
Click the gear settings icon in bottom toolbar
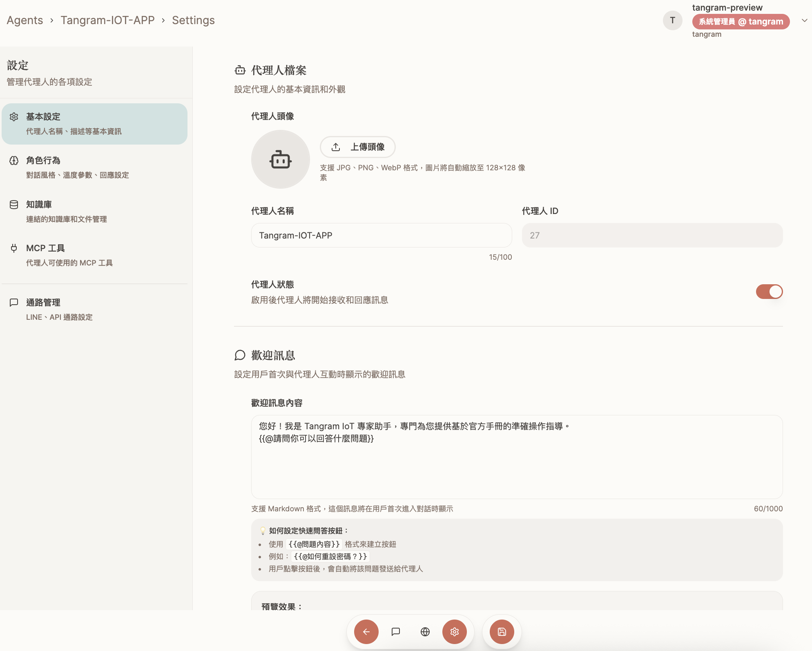tap(454, 632)
